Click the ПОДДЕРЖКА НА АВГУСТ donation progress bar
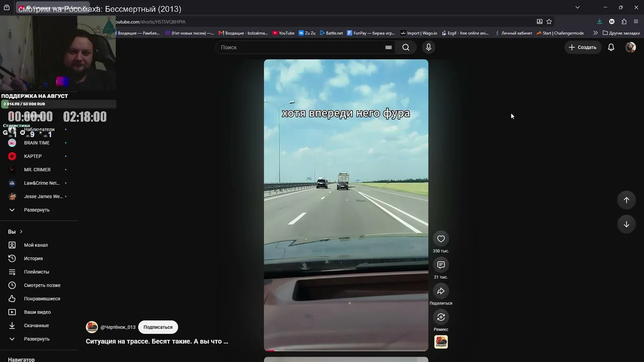Screen dimensions: 644x362 coord(58,104)
